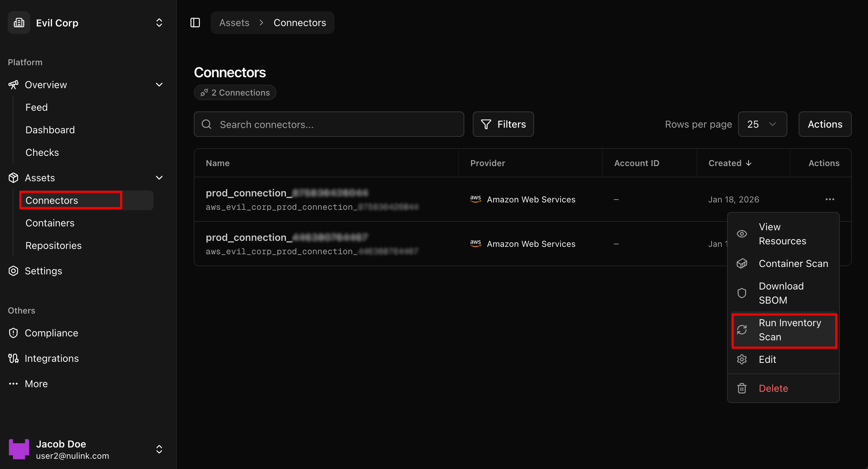Click the Evil Corp building icon

tap(19, 23)
